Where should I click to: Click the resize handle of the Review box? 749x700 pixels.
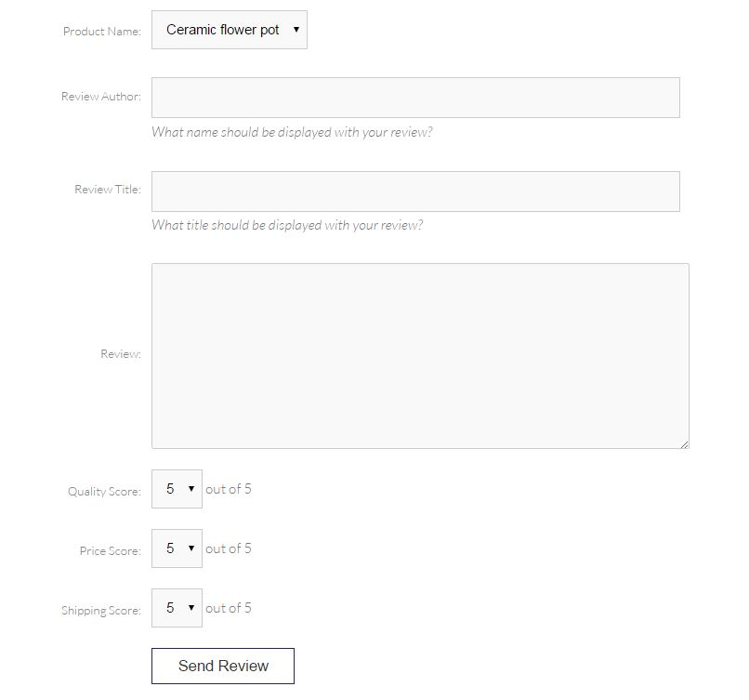[x=684, y=444]
